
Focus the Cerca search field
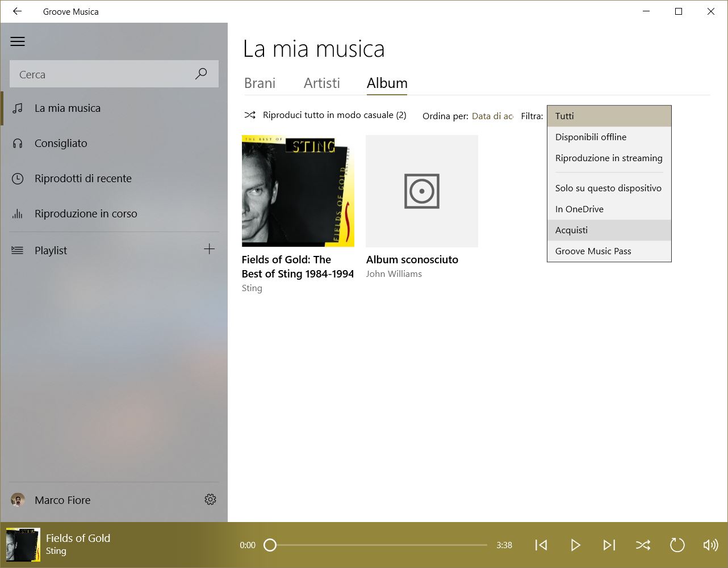coord(114,74)
